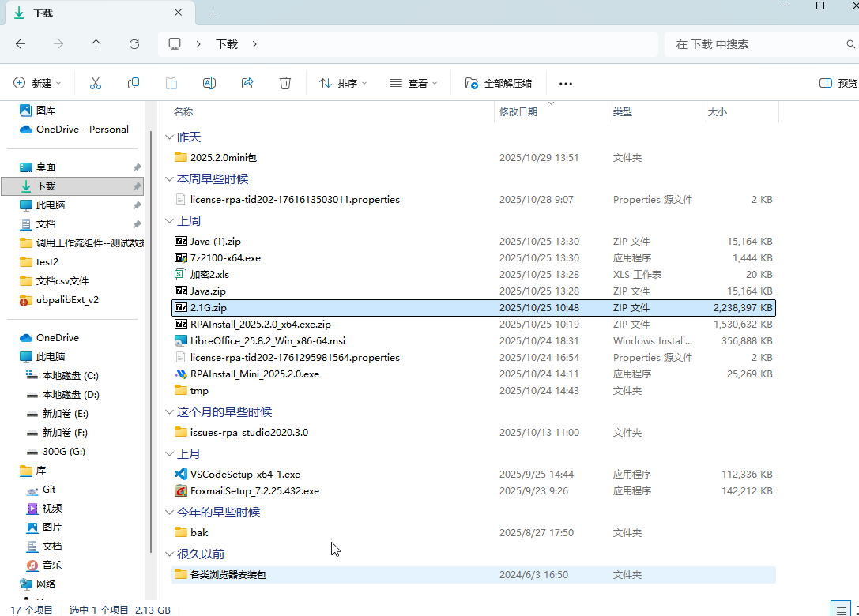Image resolution: width=859 pixels, height=616 pixels.
Task: Open the See more (...) menu
Action: pos(565,82)
